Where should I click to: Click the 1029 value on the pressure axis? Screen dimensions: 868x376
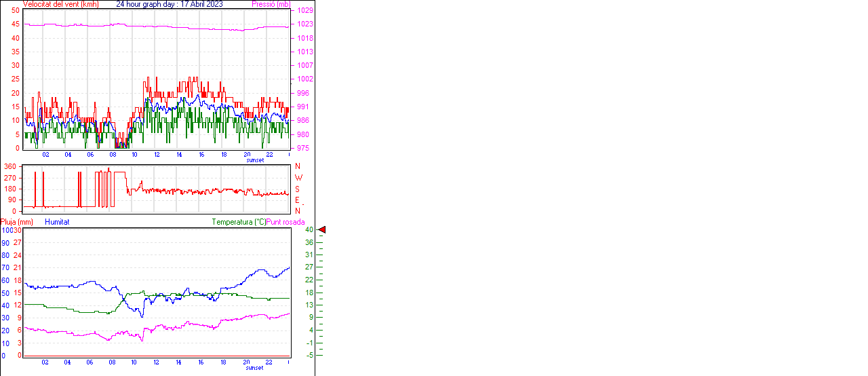point(304,10)
